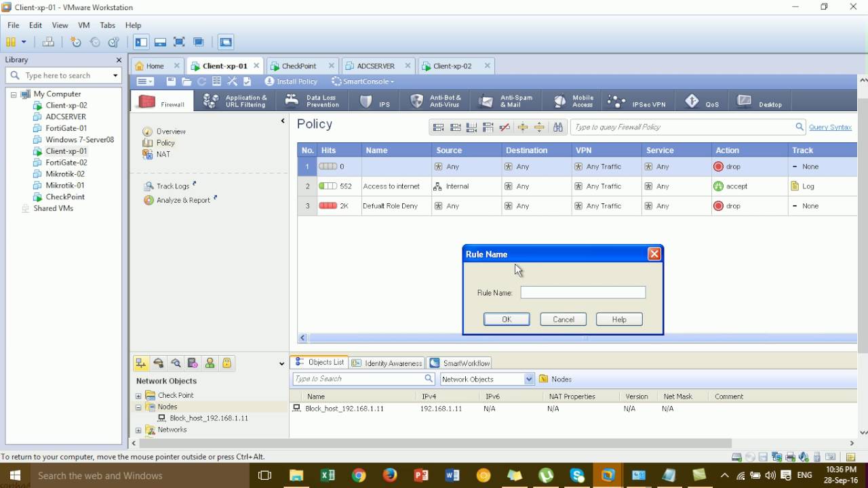Screen dimensions: 868x488
Task: Click Cancel in Rule Name dialog
Action: tap(564, 319)
